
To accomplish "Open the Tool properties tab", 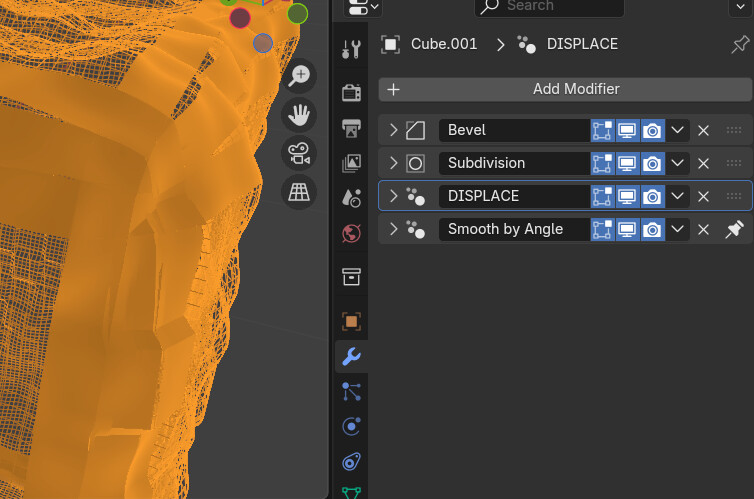I will tap(352, 49).
